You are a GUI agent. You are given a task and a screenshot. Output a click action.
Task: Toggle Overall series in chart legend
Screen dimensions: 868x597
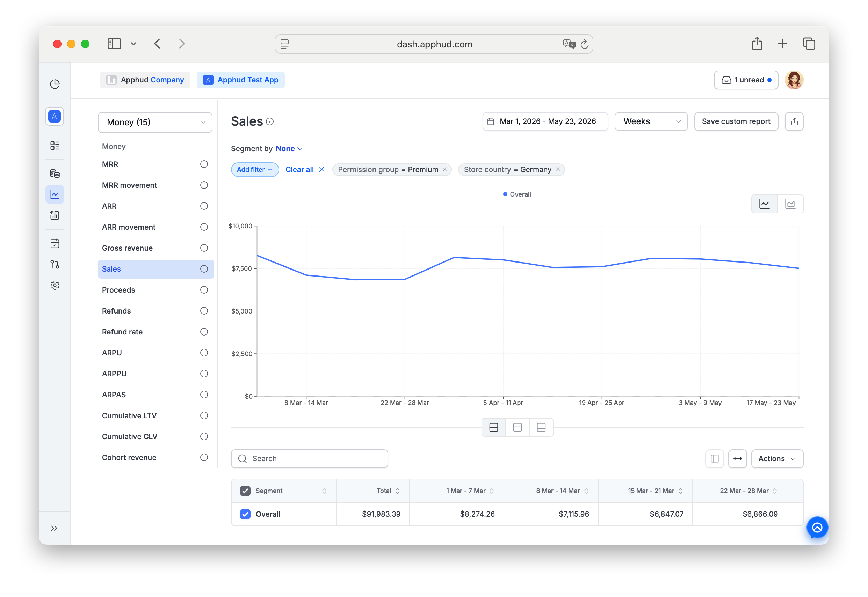click(517, 194)
